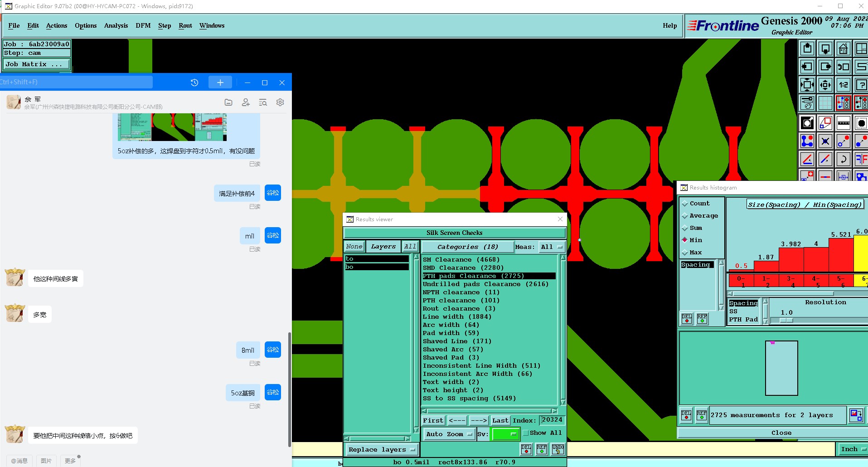Open the File menu
Viewport: 868px width, 467px height.
click(x=14, y=26)
